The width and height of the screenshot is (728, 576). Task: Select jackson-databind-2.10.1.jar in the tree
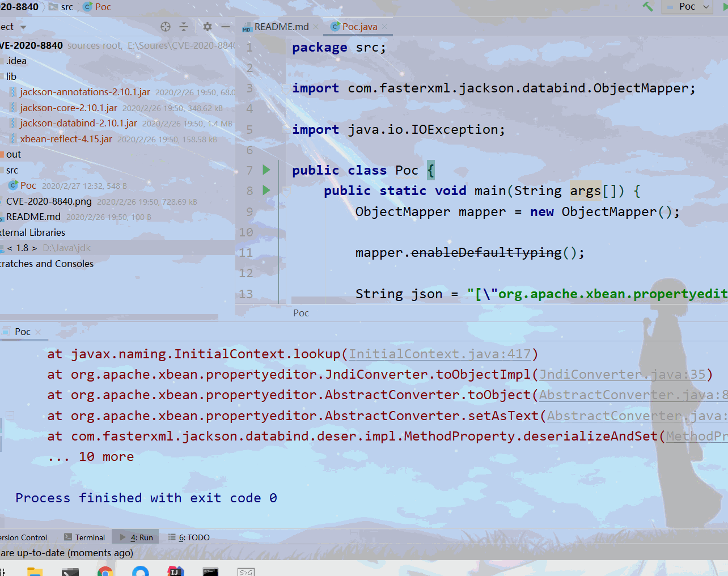pos(78,123)
